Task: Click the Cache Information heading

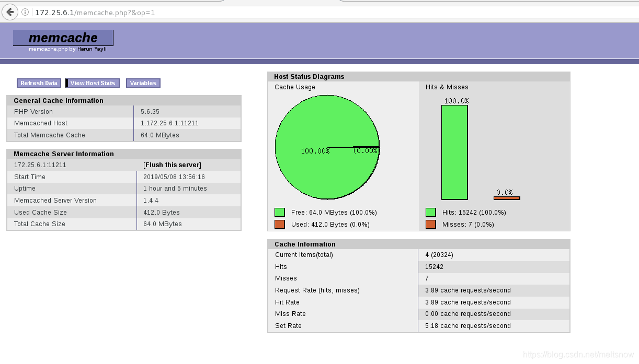Action: [305, 244]
